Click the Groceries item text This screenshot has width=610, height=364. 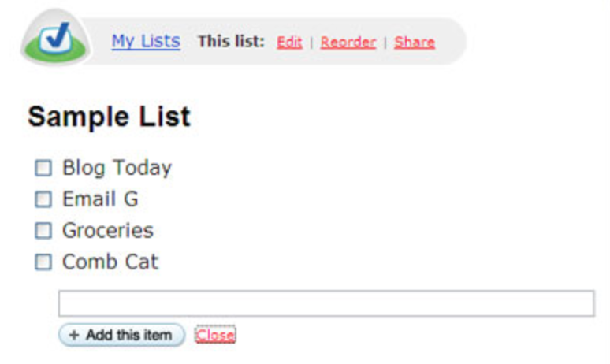[108, 230]
